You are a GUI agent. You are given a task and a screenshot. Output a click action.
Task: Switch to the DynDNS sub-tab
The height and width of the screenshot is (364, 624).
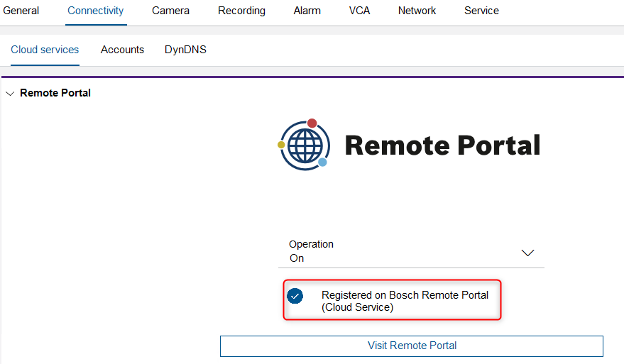(x=185, y=50)
